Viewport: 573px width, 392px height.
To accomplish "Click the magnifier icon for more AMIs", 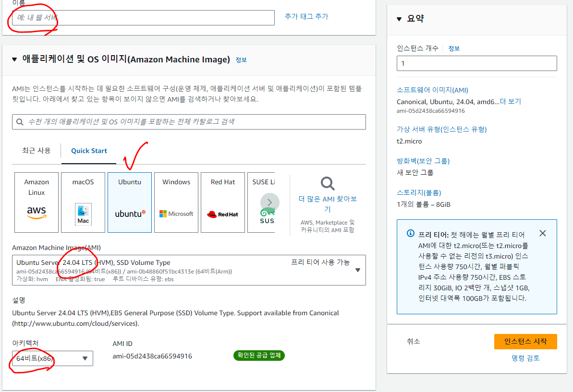I will coord(328,184).
